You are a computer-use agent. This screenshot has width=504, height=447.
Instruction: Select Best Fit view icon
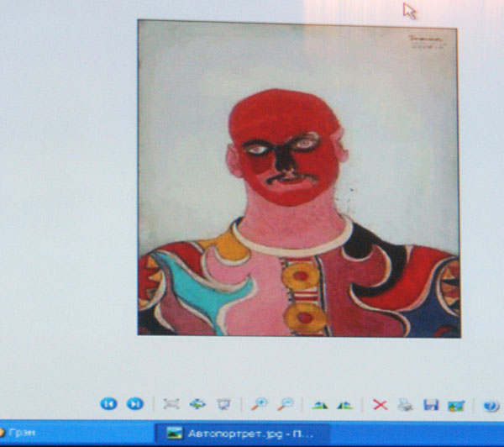(x=171, y=404)
